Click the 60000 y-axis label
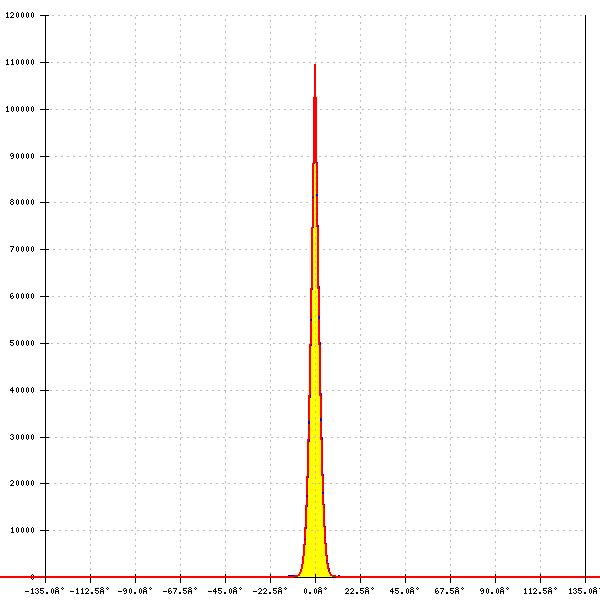Screen dimensions: 600x600 coord(22,297)
